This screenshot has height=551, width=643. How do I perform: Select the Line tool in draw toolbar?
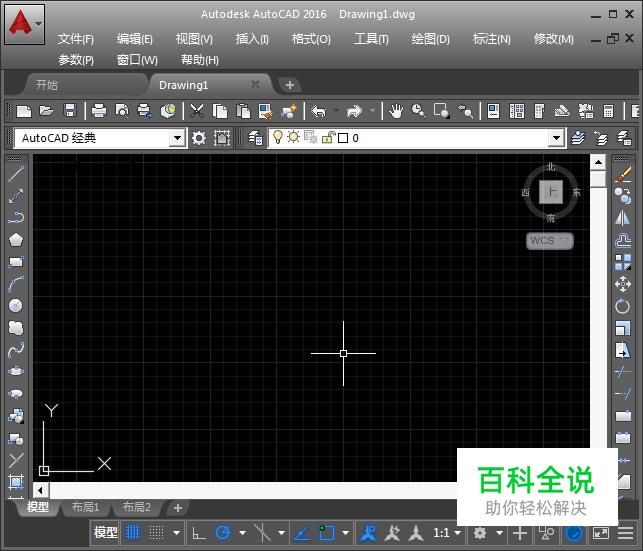click(x=16, y=174)
